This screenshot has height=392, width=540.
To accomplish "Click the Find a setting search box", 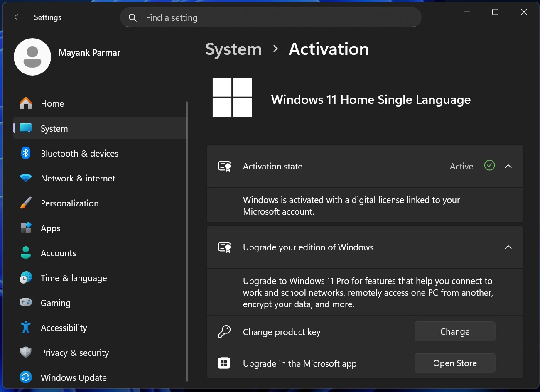I will coord(270,17).
